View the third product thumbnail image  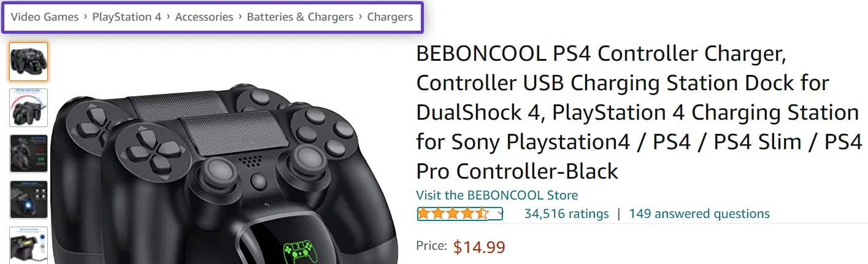(x=28, y=153)
